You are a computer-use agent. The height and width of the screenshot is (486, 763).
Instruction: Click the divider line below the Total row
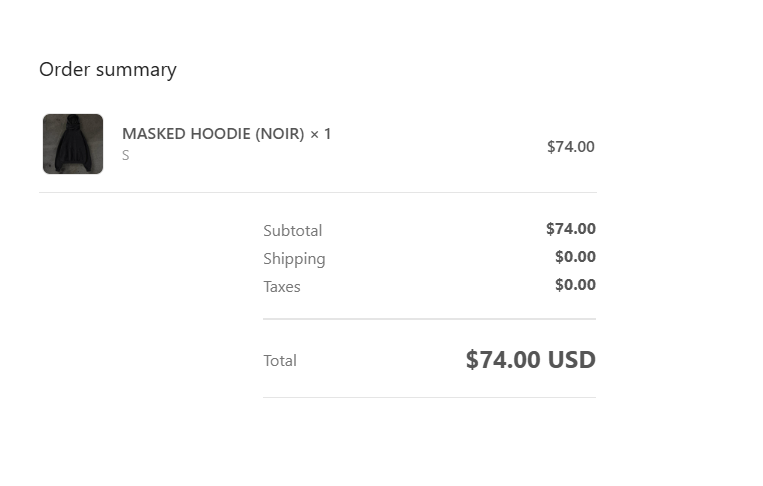[429, 397]
